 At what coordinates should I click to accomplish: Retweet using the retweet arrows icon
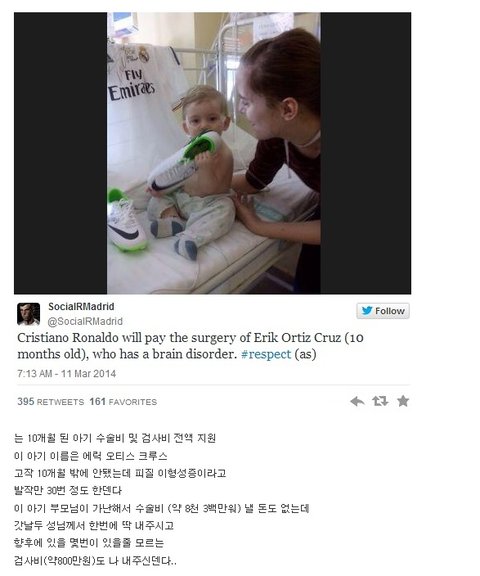380,401
